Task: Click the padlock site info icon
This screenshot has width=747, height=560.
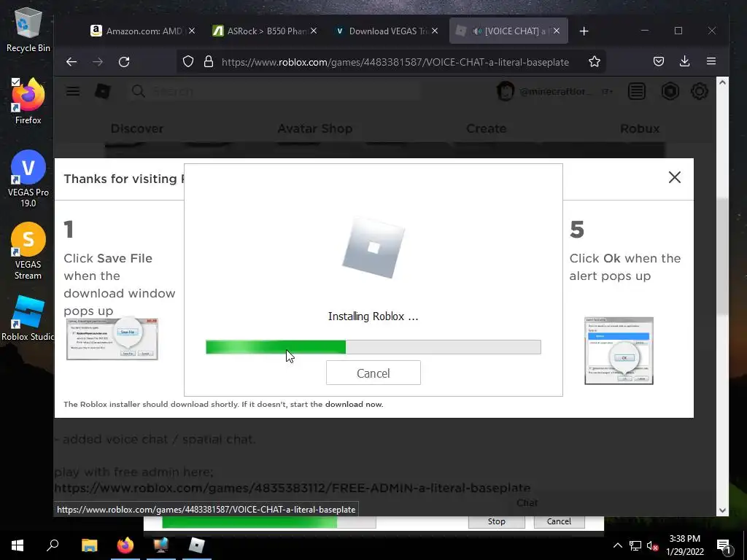Action: [x=208, y=62]
